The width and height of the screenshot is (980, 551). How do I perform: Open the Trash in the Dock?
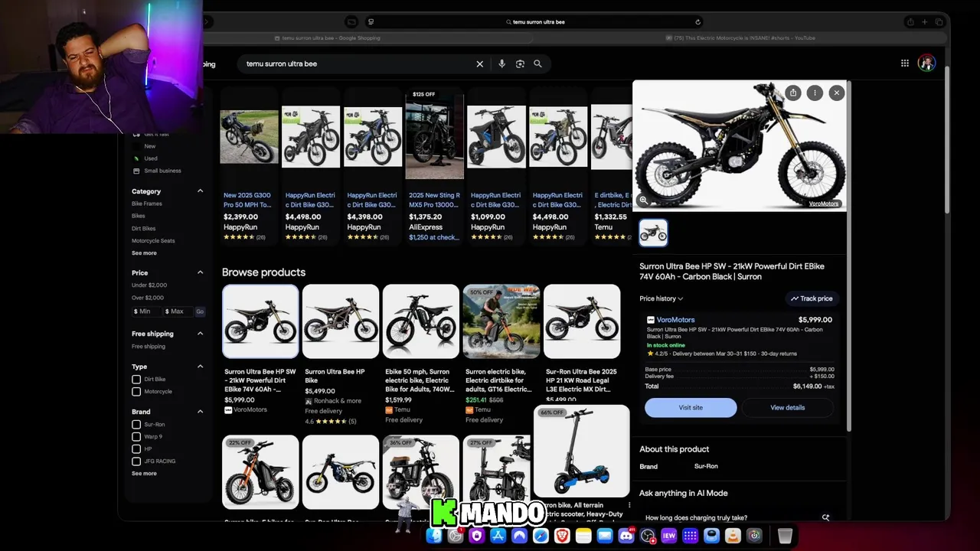pyautogui.click(x=785, y=536)
